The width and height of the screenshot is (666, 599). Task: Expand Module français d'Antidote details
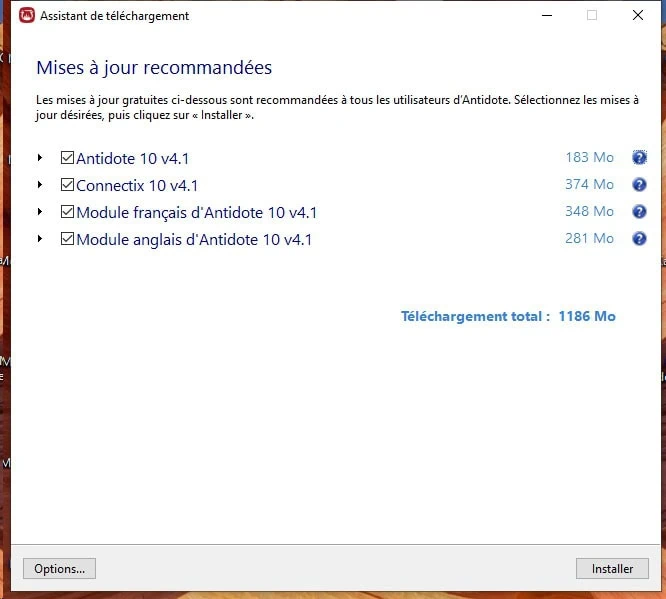coord(41,212)
